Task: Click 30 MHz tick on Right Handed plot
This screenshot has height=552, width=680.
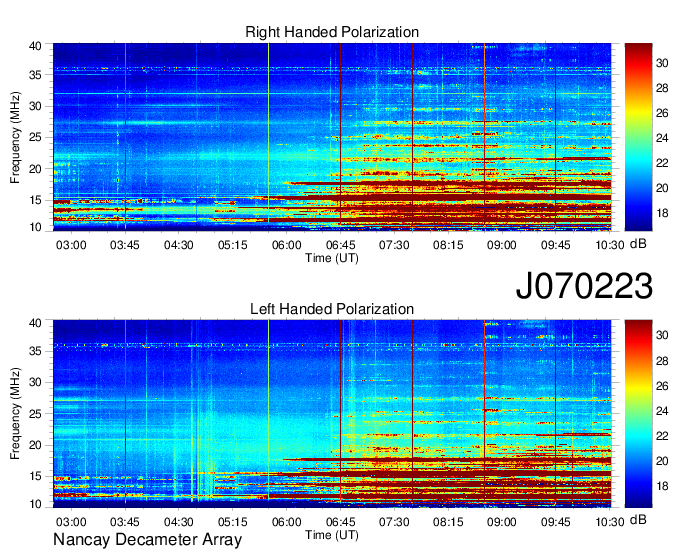Action: (x=36, y=106)
